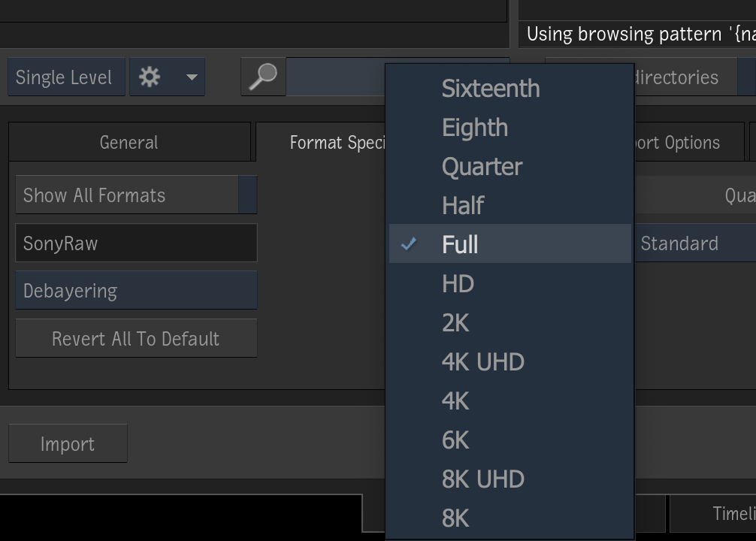The width and height of the screenshot is (756, 541).
Task: Pick 8K UHD resolution
Action: pyautogui.click(x=482, y=479)
